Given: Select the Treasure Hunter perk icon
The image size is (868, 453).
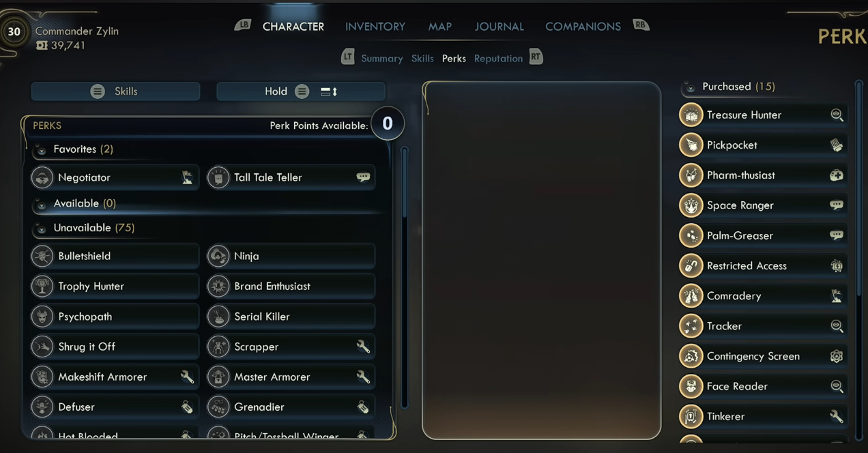Looking at the screenshot, I should click(x=691, y=115).
